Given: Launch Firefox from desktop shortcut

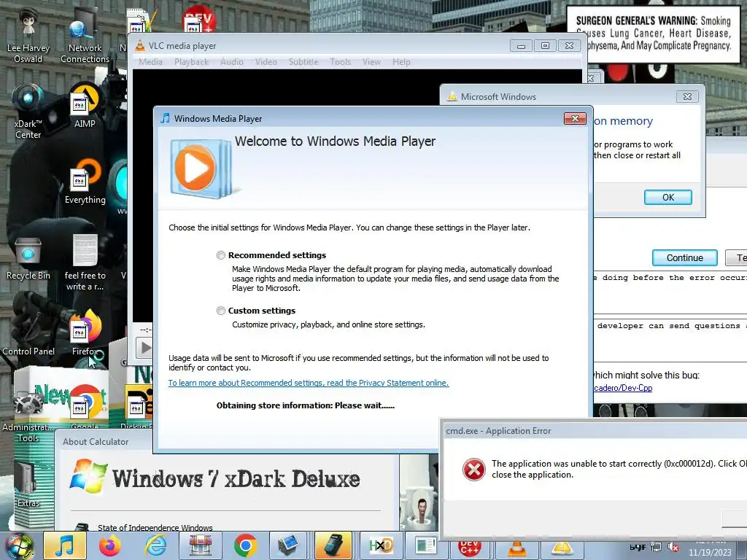Looking at the screenshot, I should click(x=85, y=333).
